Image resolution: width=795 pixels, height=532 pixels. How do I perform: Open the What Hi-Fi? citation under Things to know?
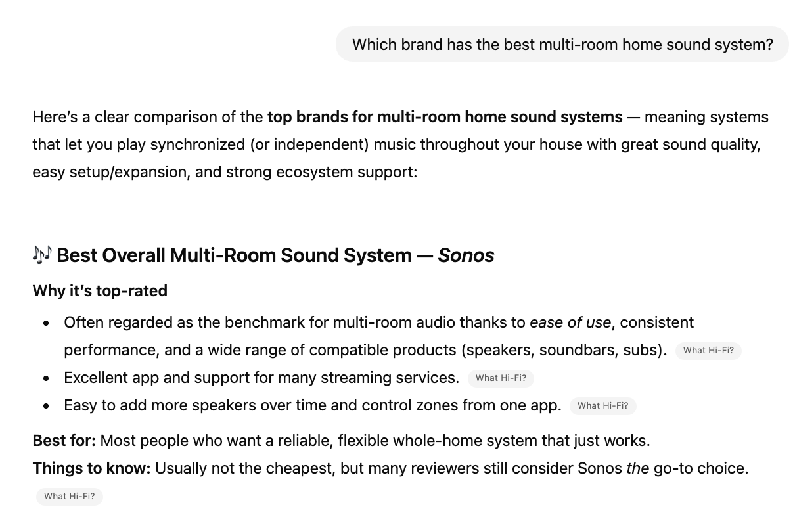click(69, 496)
